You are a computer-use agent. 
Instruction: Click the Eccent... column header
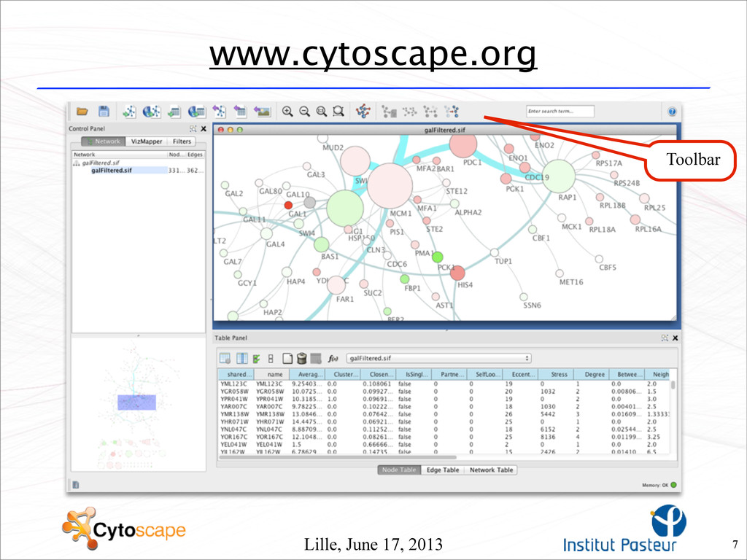coord(520,374)
